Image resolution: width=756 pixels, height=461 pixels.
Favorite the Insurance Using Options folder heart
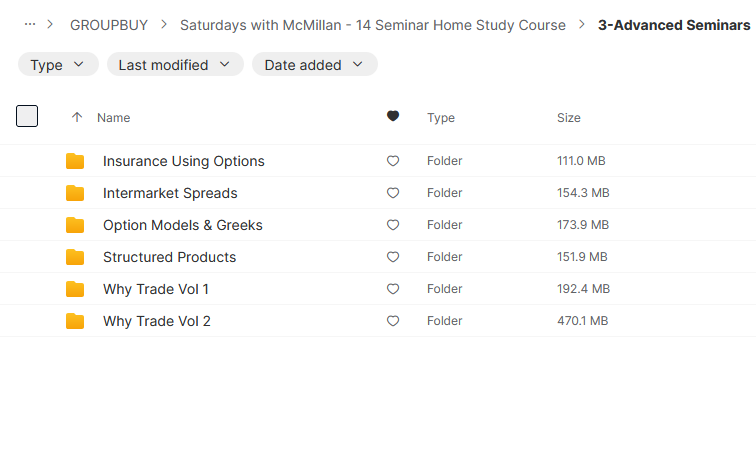[x=393, y=161]
